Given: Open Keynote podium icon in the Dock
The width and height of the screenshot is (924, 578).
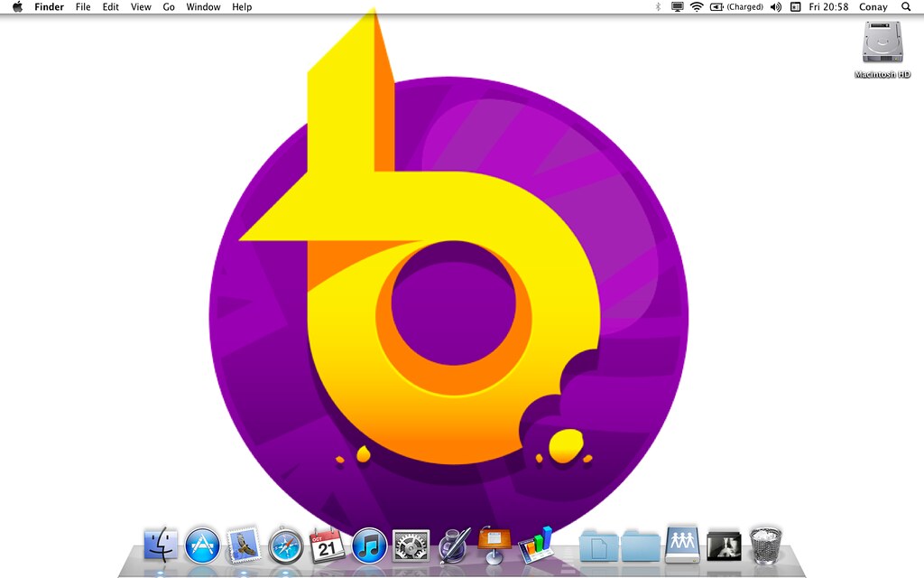Looking at the screenshot, I should 494,545.
